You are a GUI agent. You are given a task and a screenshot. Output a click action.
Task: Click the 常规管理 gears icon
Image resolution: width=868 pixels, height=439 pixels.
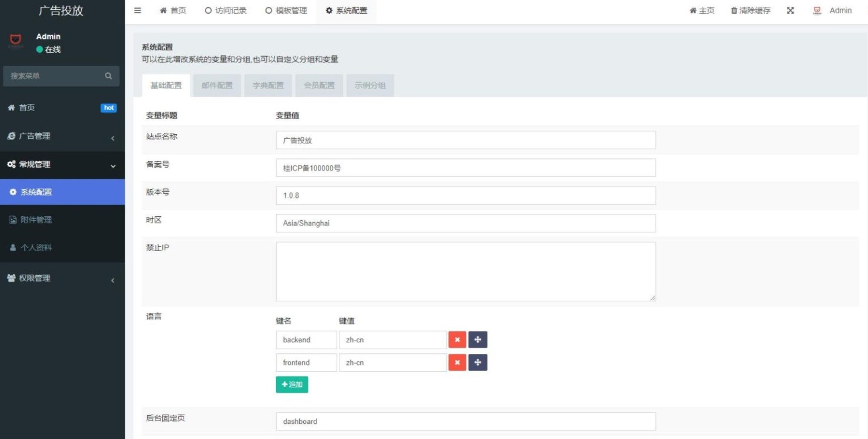[11, 164]
